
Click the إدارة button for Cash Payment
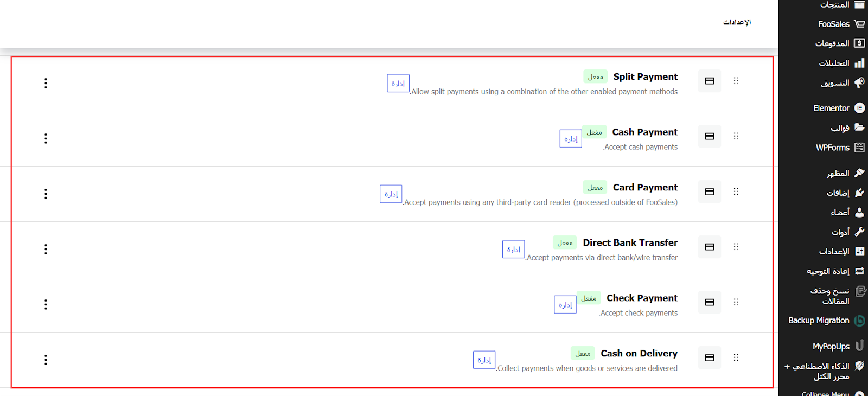point(571,139)
